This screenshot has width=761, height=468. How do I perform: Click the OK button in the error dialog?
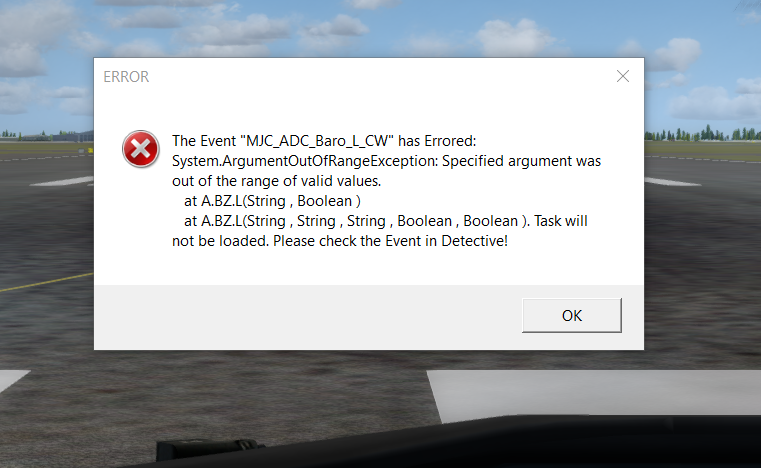[x=572, y=315]
